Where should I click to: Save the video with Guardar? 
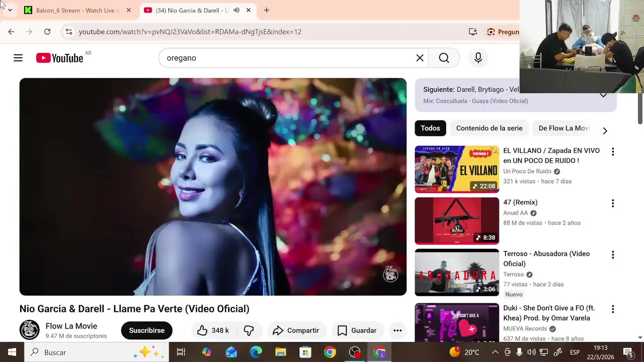[357, 330]
